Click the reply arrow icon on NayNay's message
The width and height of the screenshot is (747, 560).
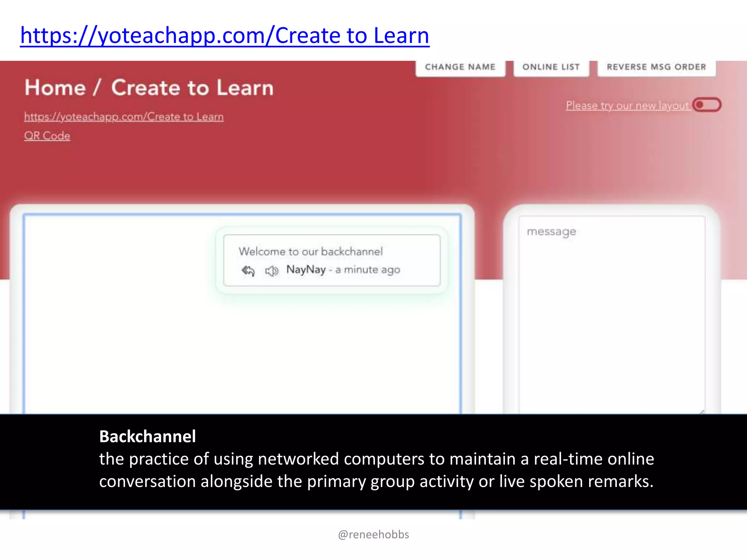click(248, 271)
